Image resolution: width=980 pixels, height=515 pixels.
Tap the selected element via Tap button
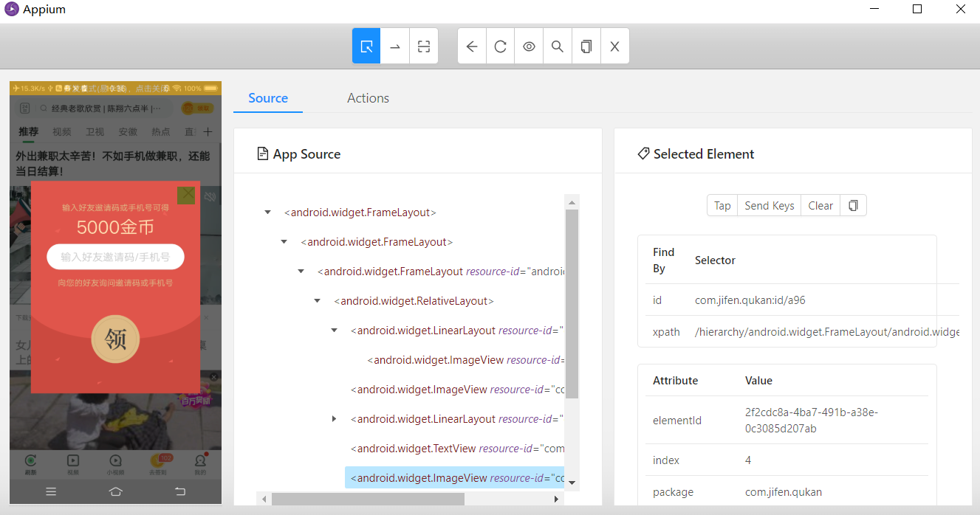click(x=722, y=206)
